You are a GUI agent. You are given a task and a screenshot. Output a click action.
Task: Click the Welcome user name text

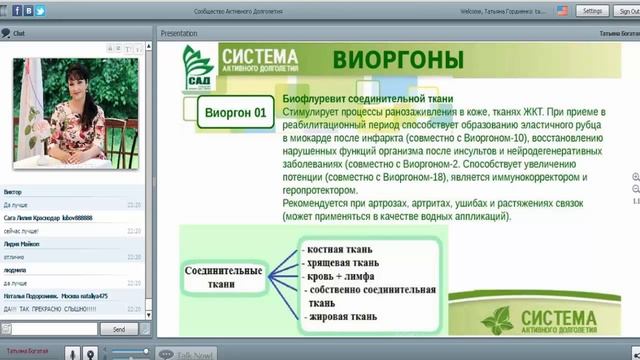click(x=502, y=11)
